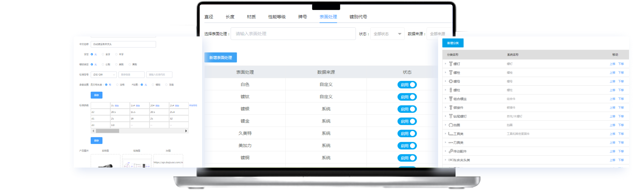Viewport: 644px width, 190px height.
Task: Click the 工具类 wrench tool icon
Action: pos(451,134)
